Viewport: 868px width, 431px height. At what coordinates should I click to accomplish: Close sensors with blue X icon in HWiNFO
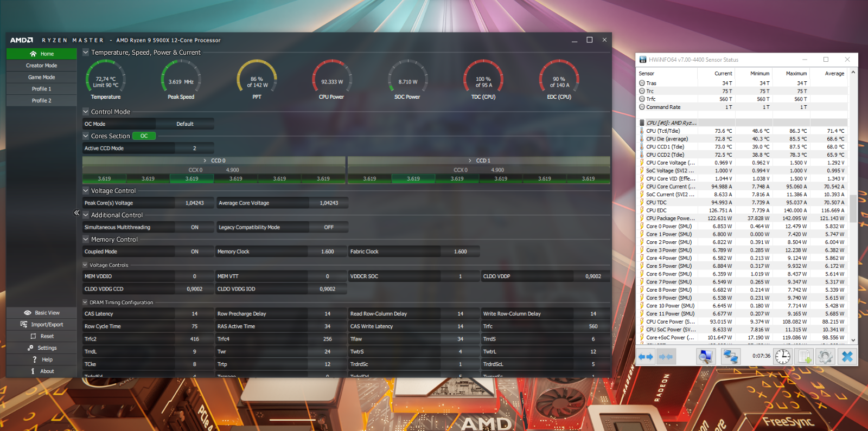pos(847,356)
